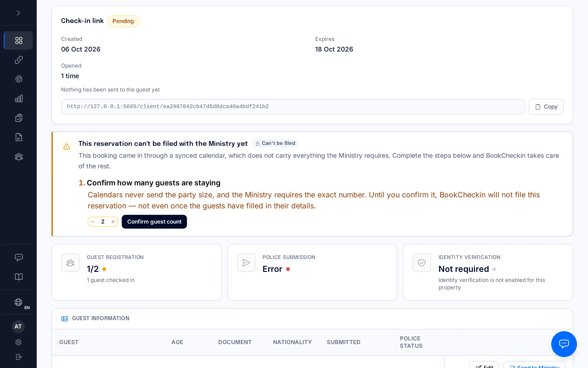Click the Pending status badge
The height and width of the screenshot is (368, 588).
[123, 21]
